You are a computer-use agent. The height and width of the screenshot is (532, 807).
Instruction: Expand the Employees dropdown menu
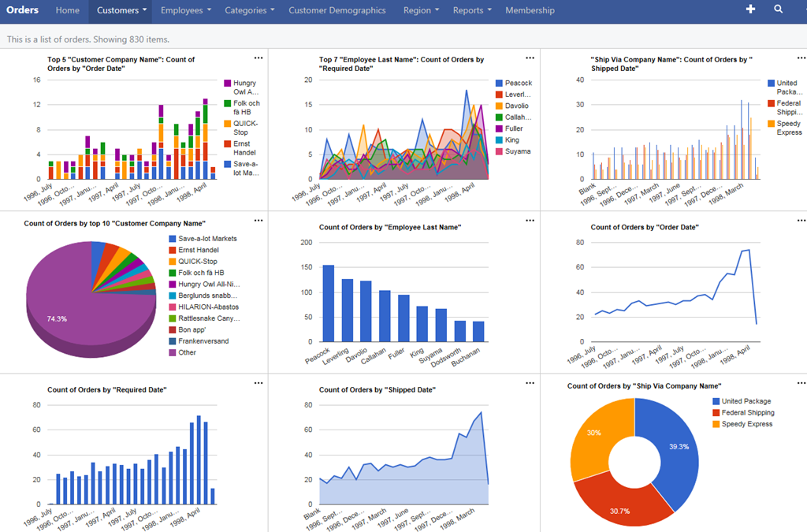click(x=186, y=10)
